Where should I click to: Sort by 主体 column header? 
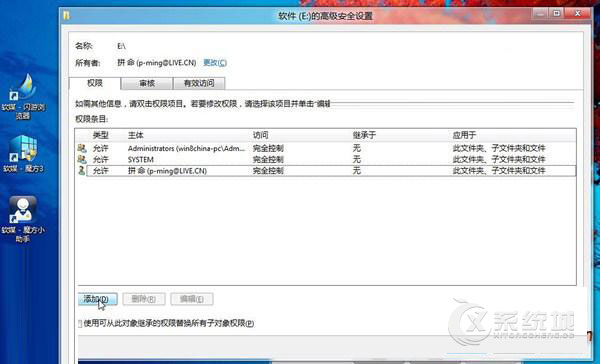click(x=135, y=135)
